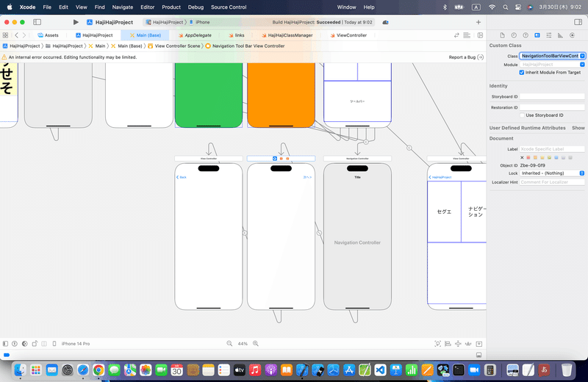Go back with the editor back arrow
588x382 pixels.
(x=16, y=35)
